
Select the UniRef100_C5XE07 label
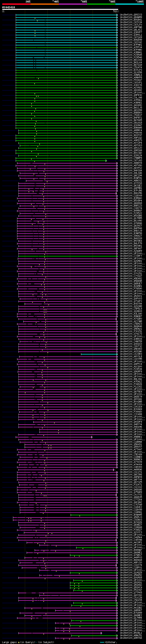click(131, 115)
